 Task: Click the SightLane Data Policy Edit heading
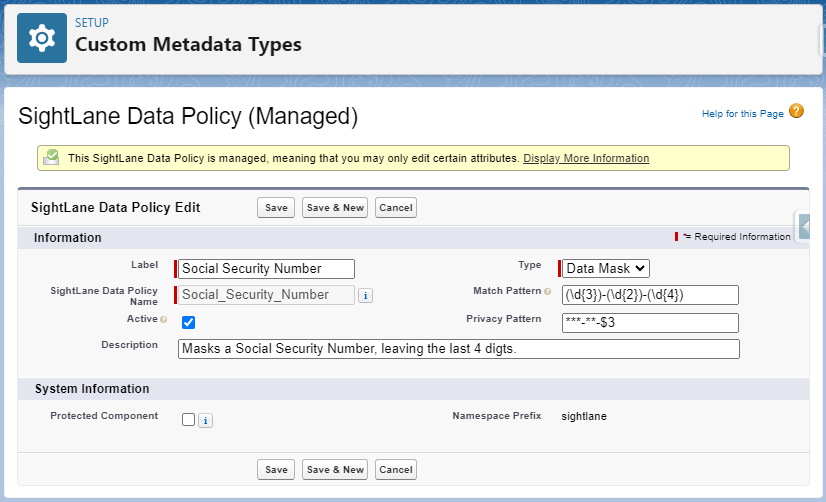[115, 208]
